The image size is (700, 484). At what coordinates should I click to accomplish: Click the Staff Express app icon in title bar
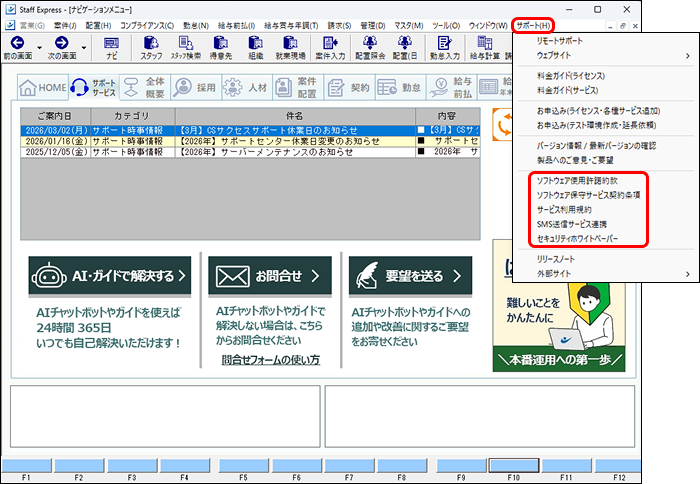(10, 9)
